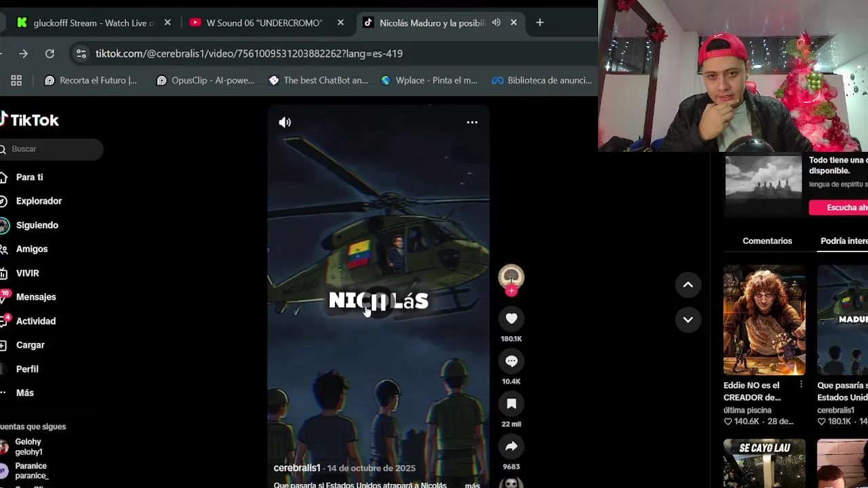868x488 pixels.
Task: Go to next video with down chevron
Action: 688,319
